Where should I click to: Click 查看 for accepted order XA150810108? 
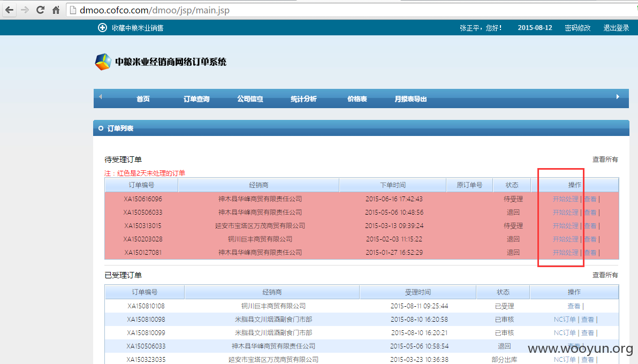point(574,306)
